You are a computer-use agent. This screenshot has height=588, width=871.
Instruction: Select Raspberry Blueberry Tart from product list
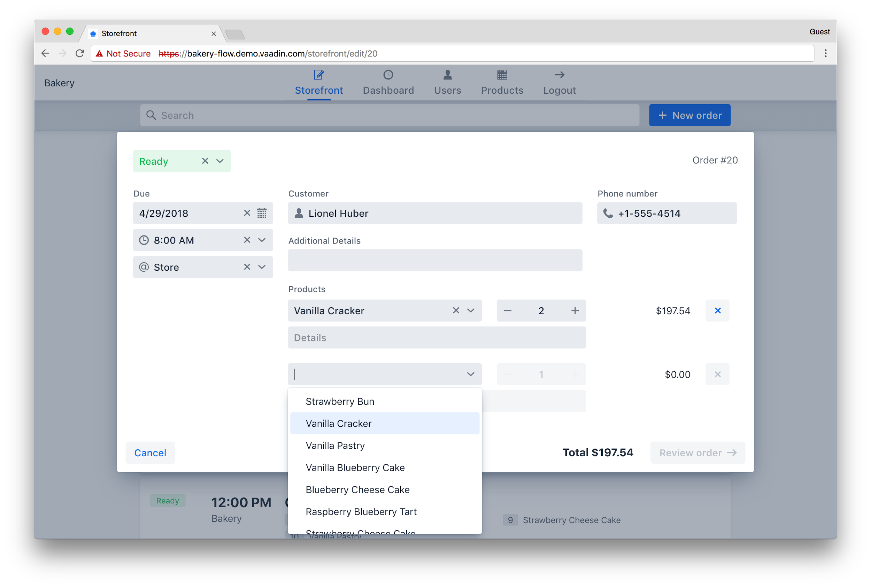pos(360,511)
